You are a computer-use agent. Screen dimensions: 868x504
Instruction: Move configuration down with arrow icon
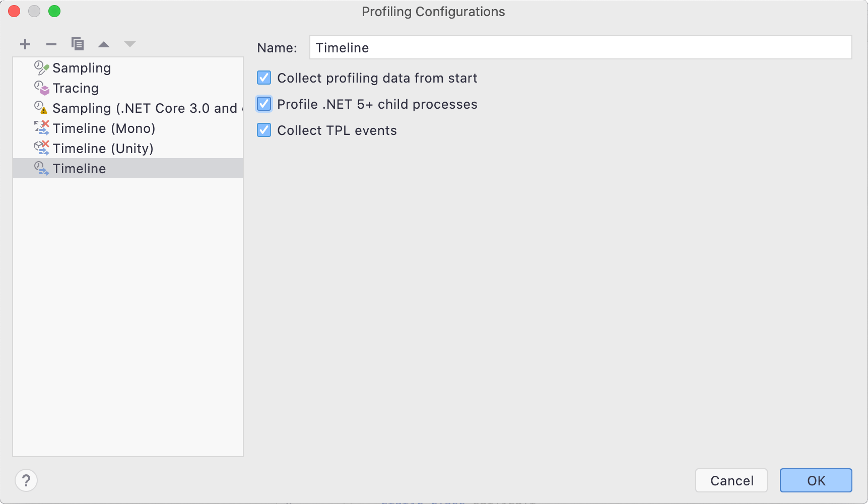tap(130, 44)
